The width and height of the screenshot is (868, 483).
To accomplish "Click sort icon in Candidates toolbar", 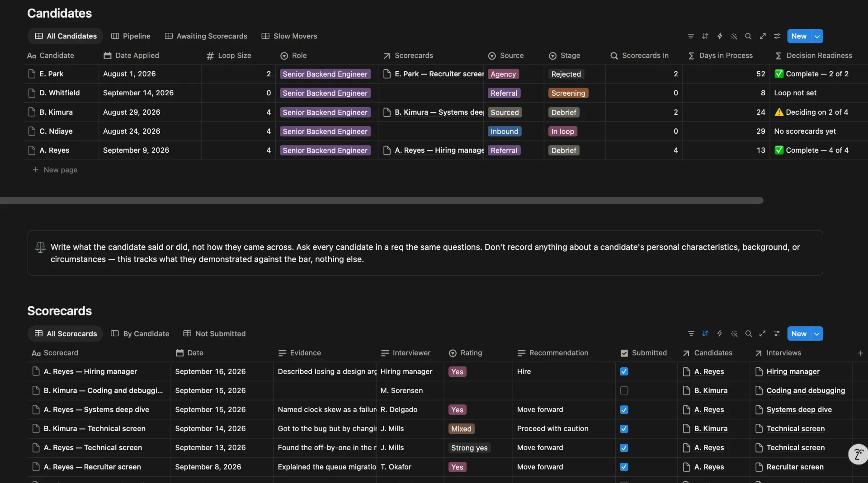I will tap(705, 36).
